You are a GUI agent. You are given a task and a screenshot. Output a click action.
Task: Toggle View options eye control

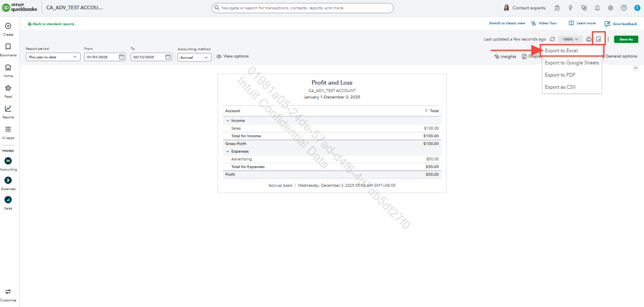point(232,56)
